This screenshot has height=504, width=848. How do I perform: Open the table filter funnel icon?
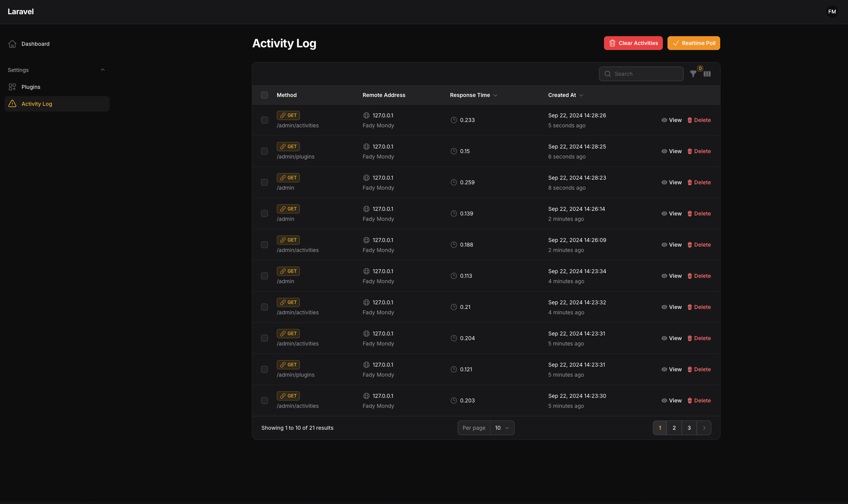(x=693, y=74)
